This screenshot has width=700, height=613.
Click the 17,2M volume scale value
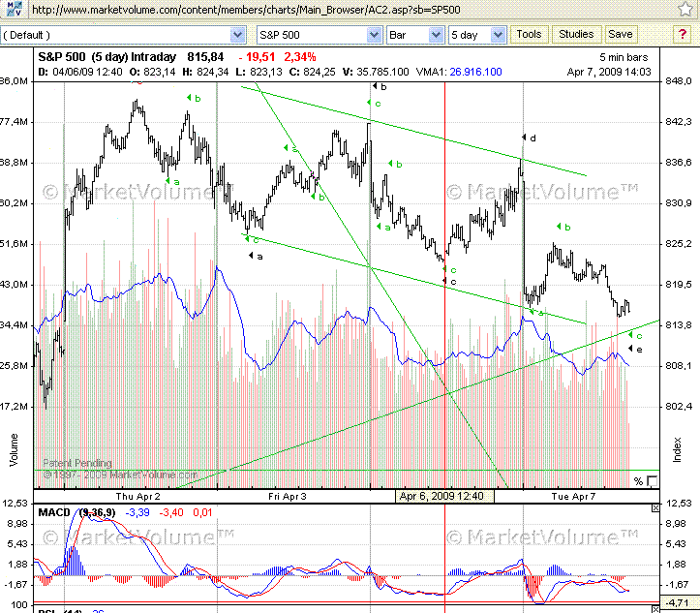[14, 407]
